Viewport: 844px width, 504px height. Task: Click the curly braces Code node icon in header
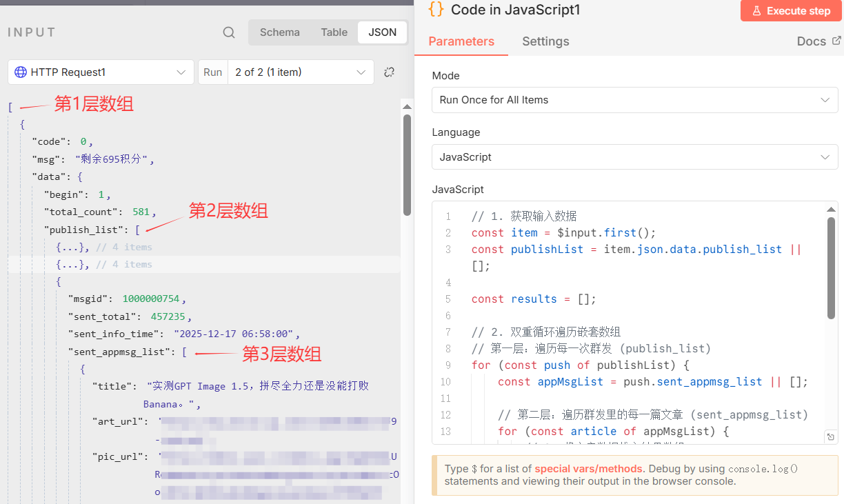[x=435, y=10]
